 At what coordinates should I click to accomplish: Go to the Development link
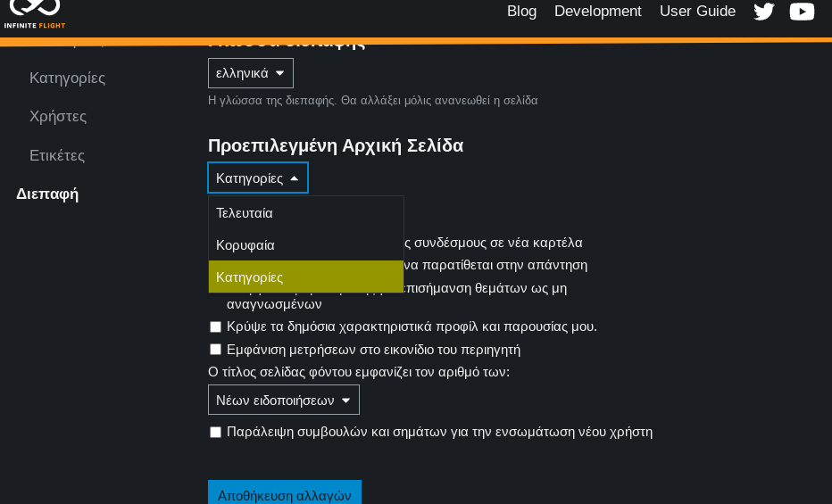[x=597, y=12]
